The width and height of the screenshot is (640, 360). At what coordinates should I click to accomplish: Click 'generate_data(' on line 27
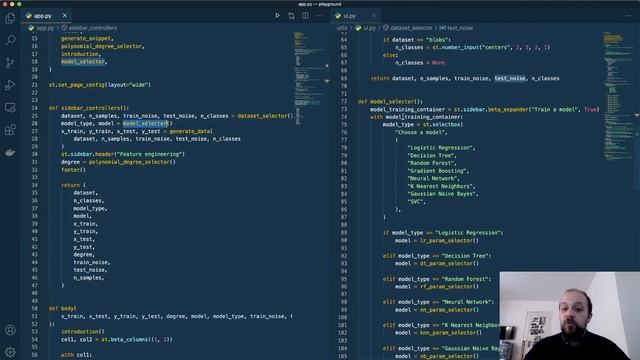191,131
